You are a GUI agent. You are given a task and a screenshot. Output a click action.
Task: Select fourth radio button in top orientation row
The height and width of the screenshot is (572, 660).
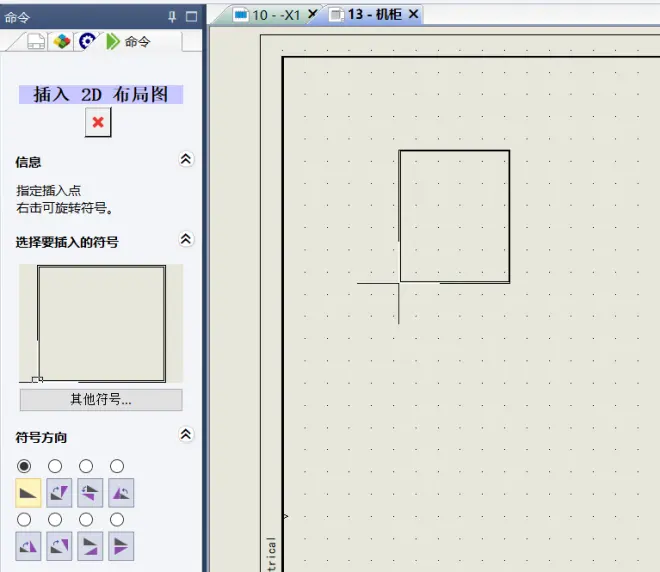pyautogui.click(x=117, y=466)
